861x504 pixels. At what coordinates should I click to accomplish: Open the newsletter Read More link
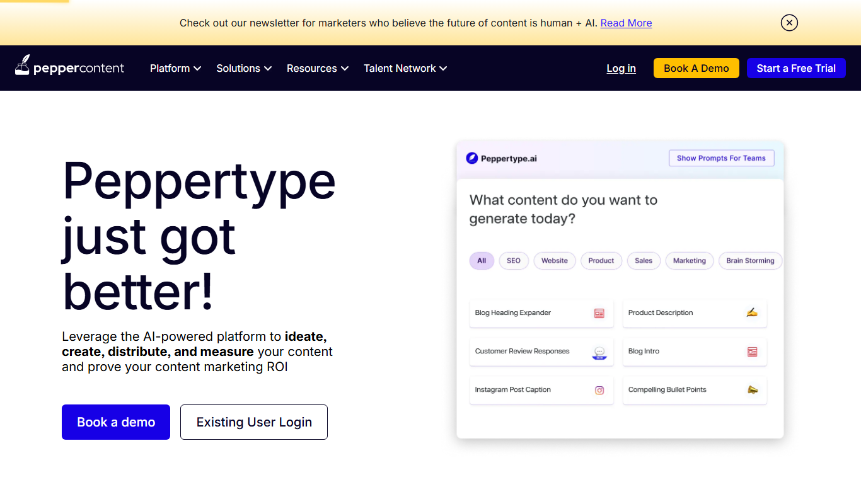(626, 23)
